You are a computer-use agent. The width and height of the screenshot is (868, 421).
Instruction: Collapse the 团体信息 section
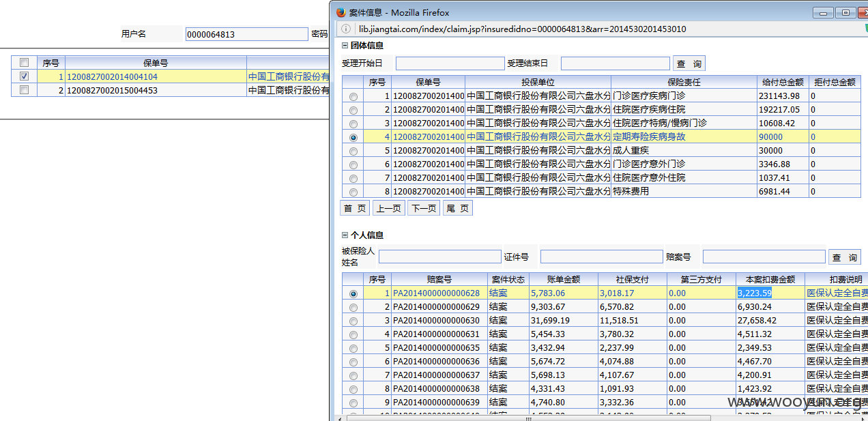pos(345,46)
